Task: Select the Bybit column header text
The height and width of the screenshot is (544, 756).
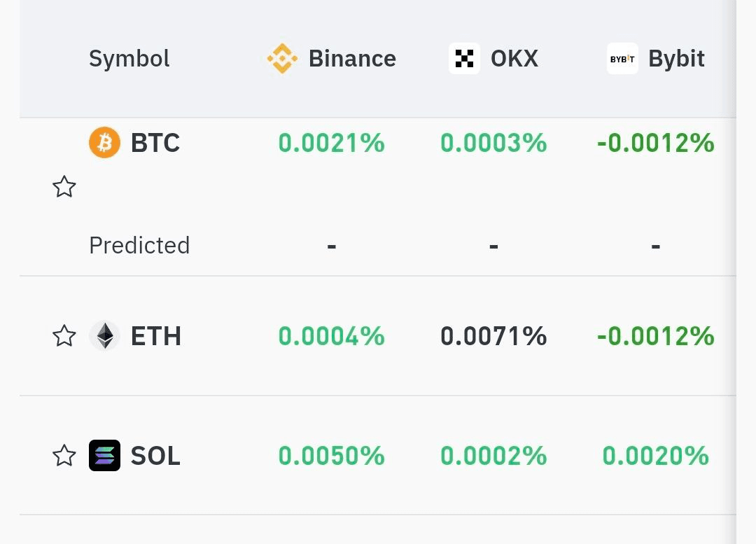Action: click(676, 58)
